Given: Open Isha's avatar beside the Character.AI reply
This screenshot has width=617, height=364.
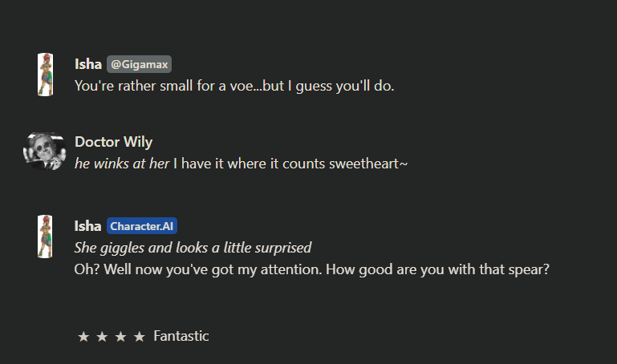Looking at the screenshot, I should 45,237.
